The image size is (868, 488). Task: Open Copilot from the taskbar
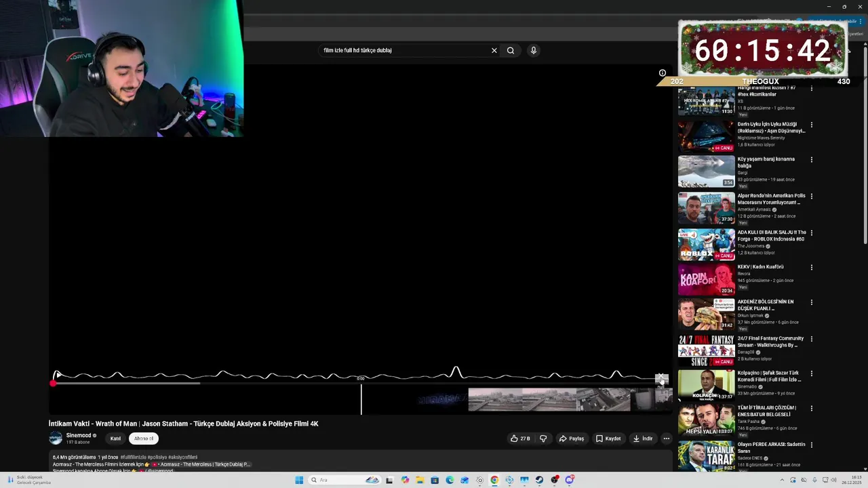pos(405,480)
